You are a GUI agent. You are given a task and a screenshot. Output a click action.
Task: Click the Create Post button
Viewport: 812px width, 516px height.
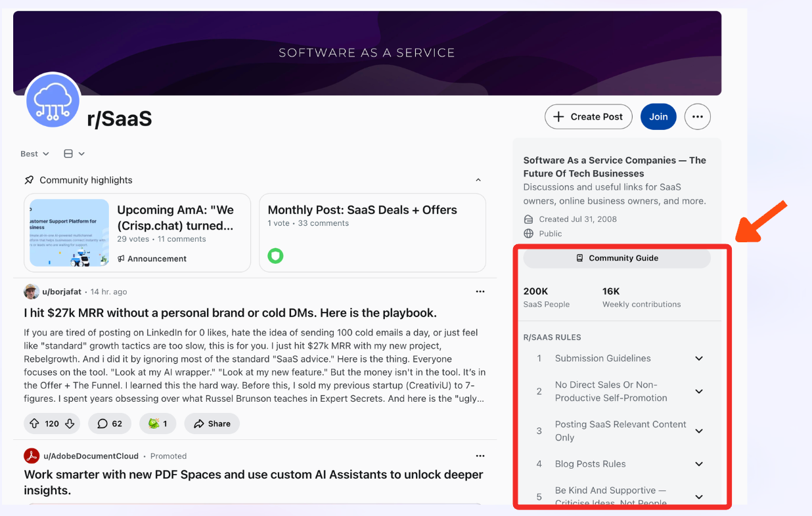[588, 117]
